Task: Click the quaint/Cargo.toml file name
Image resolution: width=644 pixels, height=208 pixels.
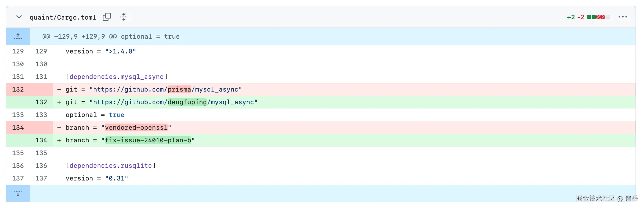Action: tap(63, 17)
